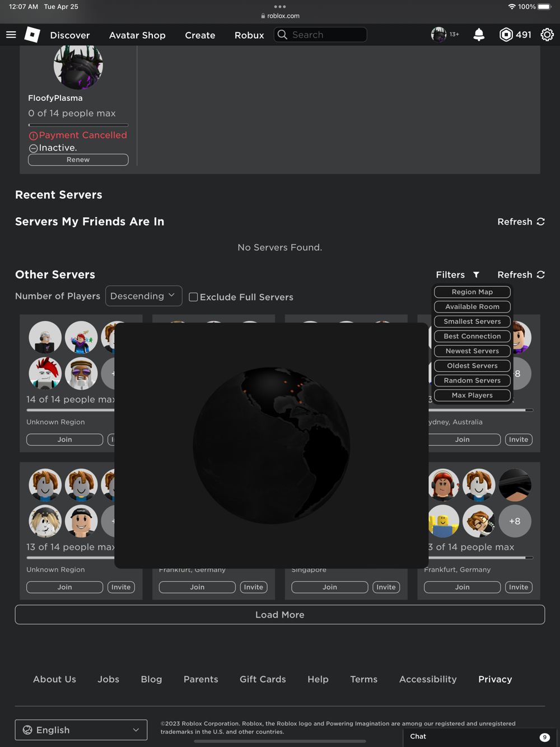Click Load More servers button
560x747 pixels.
pyautogui.click(x=280, y=615)
